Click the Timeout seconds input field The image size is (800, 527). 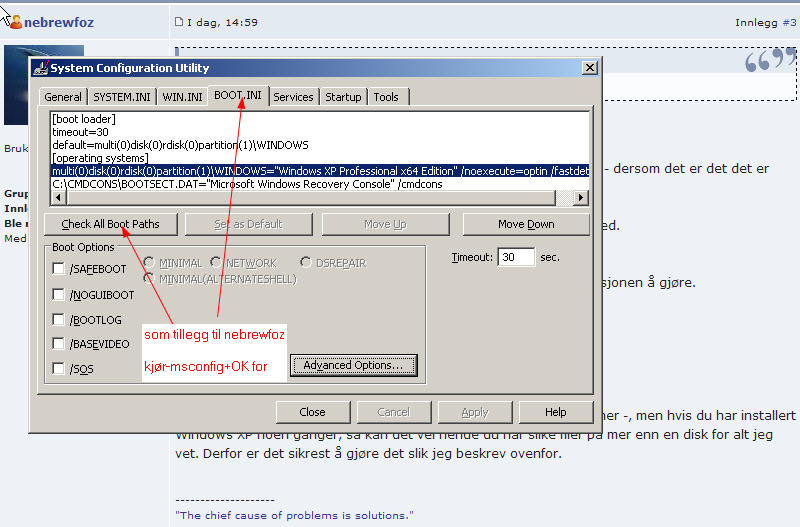coord(516,257)
